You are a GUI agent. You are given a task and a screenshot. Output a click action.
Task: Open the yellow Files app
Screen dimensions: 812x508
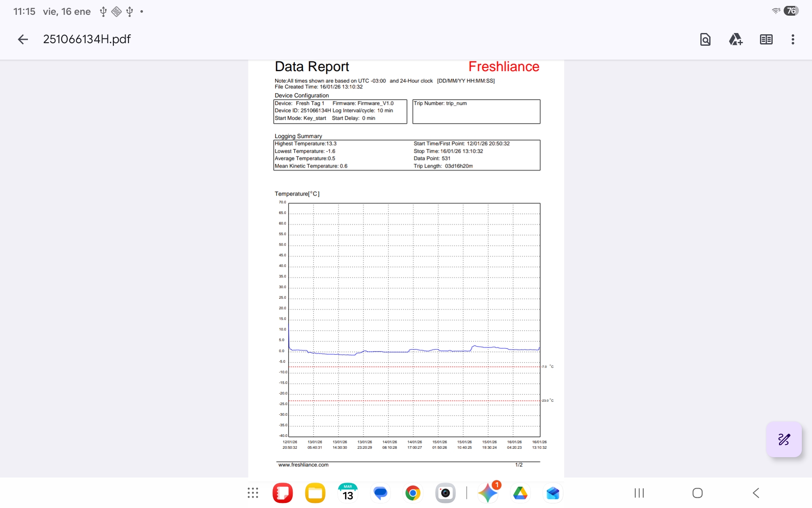pyautogui.click(x=315, y=493)
